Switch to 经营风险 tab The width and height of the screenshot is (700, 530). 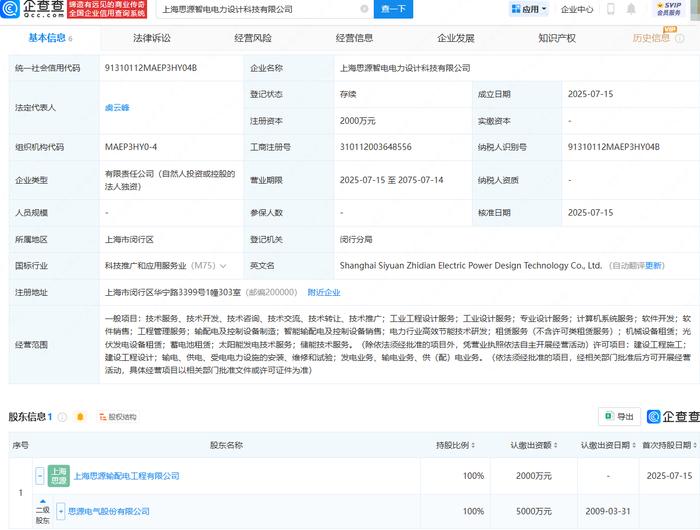(x=253, y=38)
